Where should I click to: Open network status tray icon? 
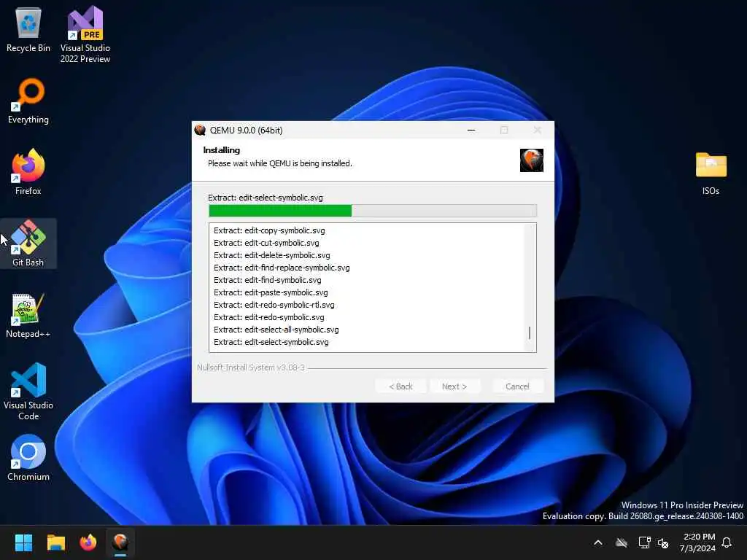644,542
